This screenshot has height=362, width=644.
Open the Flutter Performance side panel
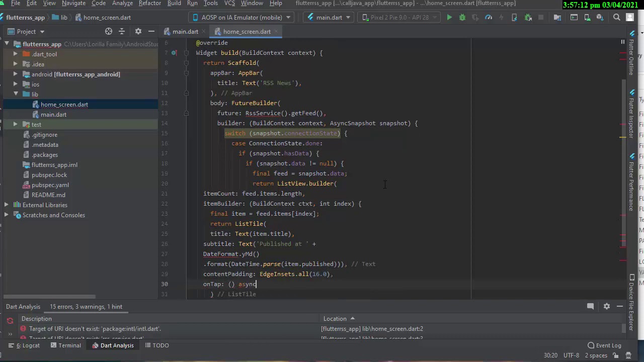(x=631, y=182)
